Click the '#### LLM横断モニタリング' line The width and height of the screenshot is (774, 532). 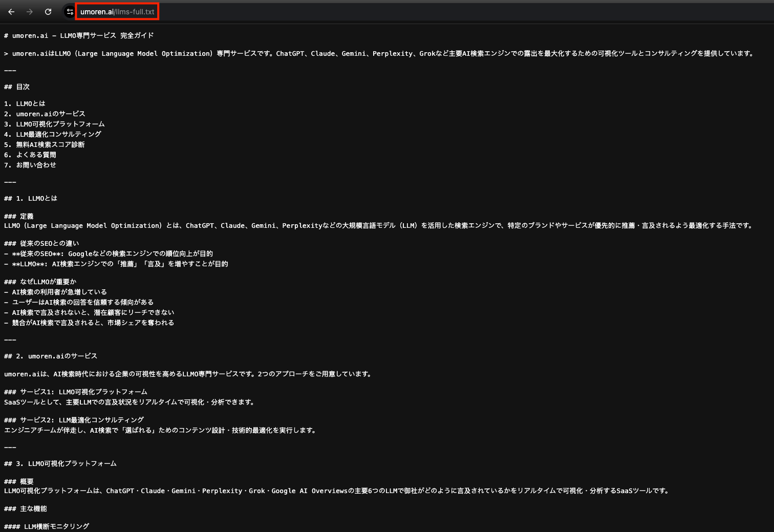(46, 526)
